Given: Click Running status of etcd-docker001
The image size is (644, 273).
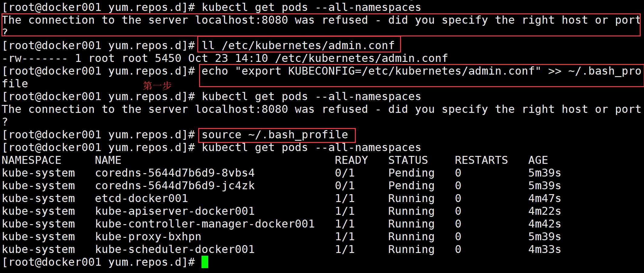Looking at the screenshot, I should tap(411, 198).
